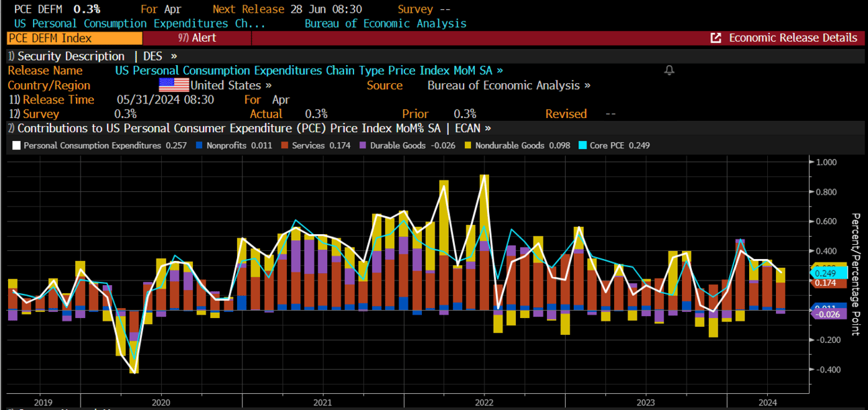The image size is (868, 410).
Task: Open the Release Name index link
Action: pyautogui.click(x=308, y=70)
